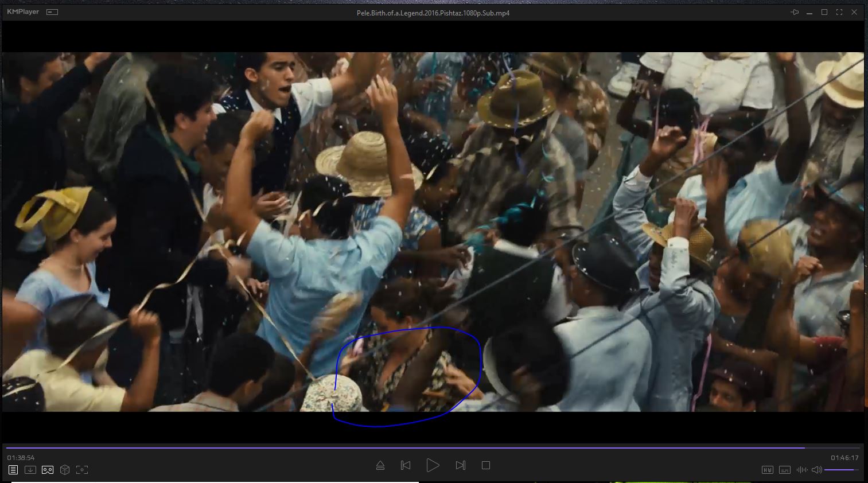Adjust the volume slider
This screenshot has width=868, height=483.
click(841, 470)
